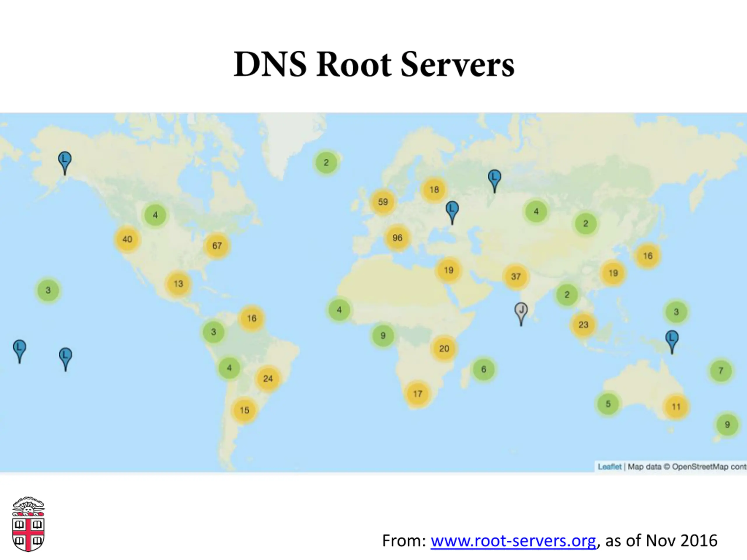The height and width of the screenshot is (560, 747).
Task: Expand the 7 cluster east of Australia
Action: 721,371
